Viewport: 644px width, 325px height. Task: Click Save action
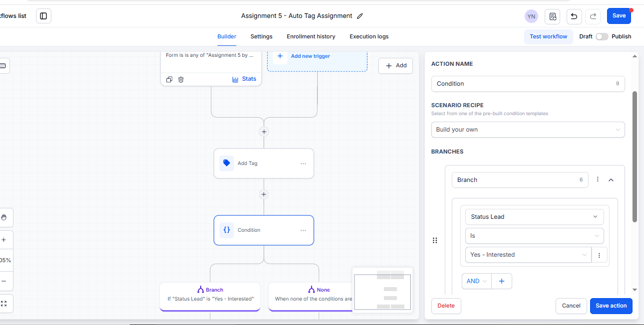(611, 306)
